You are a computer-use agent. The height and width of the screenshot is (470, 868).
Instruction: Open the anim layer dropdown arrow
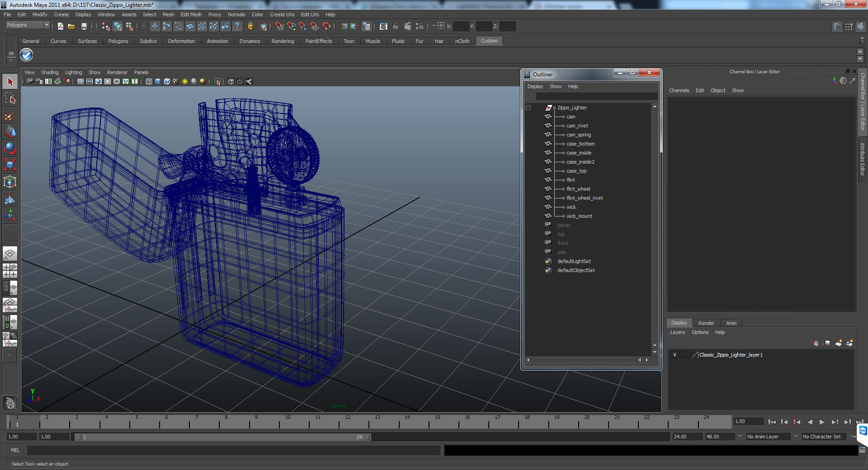tap(740, 437)
